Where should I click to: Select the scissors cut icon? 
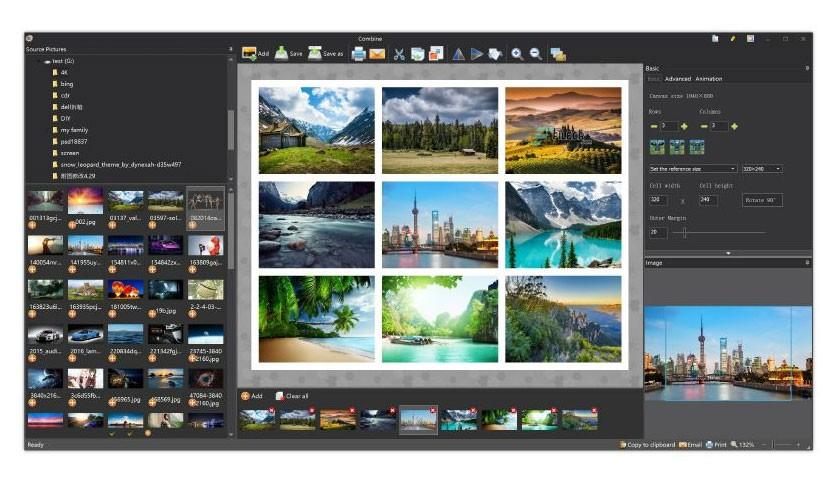pyautogui.click(x=399, y=54)
